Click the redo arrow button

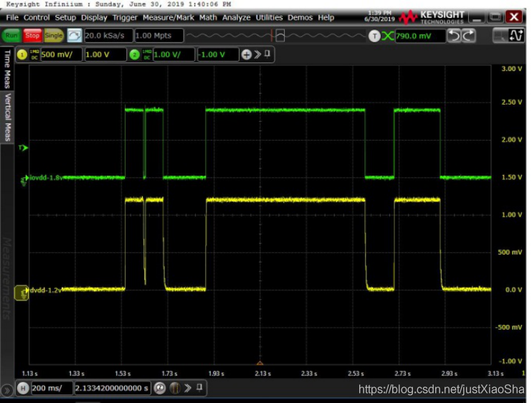click(x=468, y=36)
